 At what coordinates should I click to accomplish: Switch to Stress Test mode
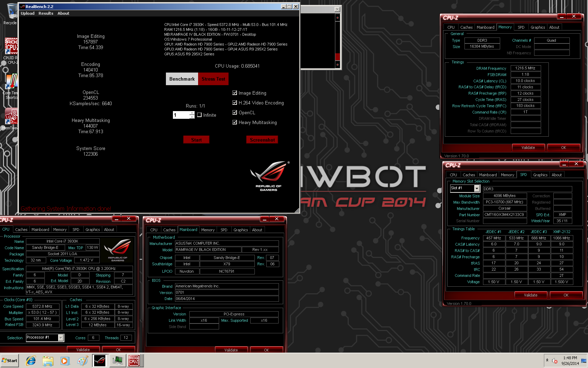tap(213, 79)
